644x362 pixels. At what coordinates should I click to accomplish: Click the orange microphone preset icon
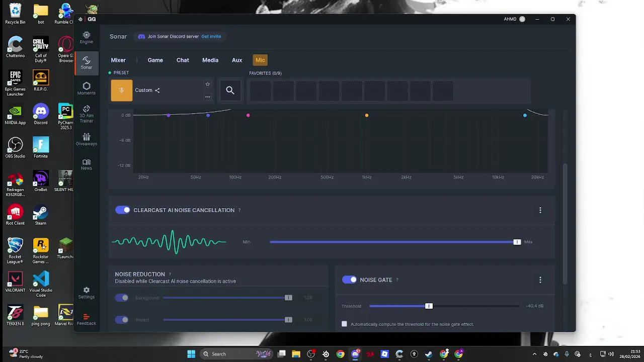click(122, 90)
